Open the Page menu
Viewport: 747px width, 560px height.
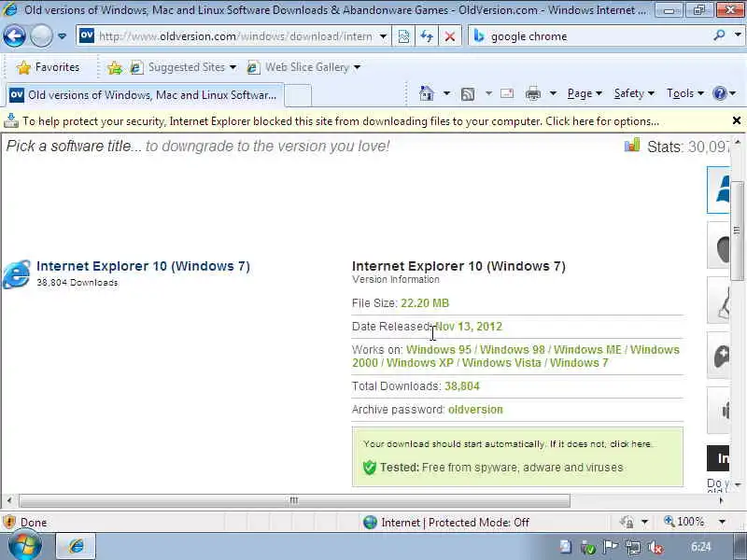585,93
